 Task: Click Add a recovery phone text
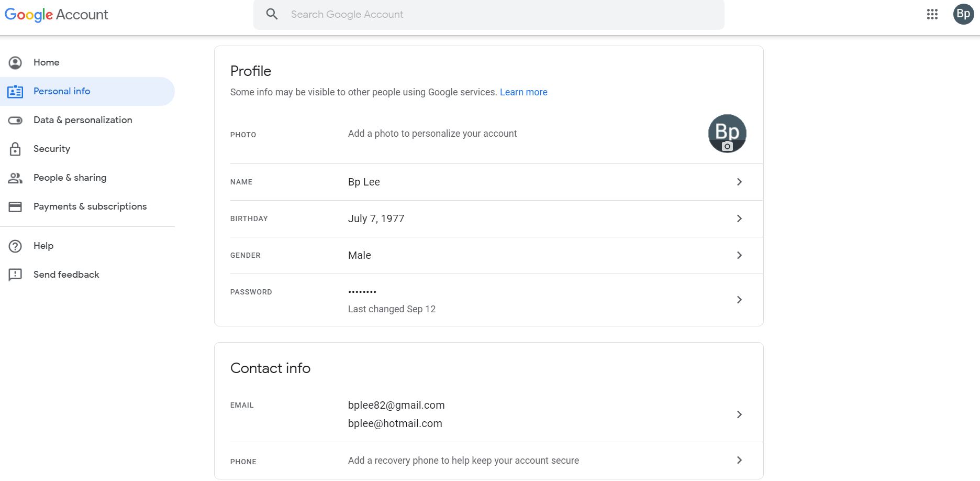463,461
